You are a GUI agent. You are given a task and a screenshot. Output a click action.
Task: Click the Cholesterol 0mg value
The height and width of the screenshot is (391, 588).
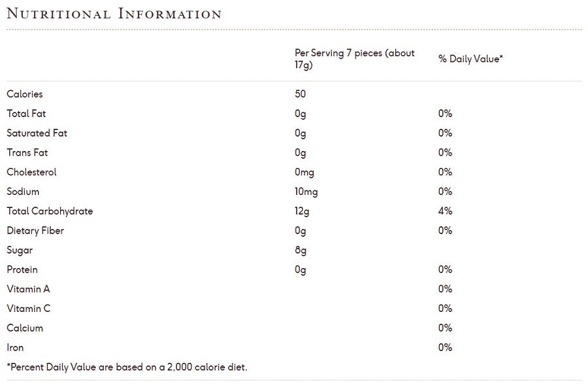304,172
